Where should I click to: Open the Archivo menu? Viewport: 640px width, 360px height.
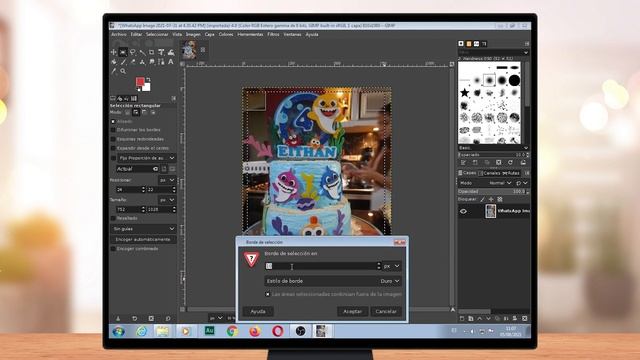pyautogui.click(x=119, y=35)
